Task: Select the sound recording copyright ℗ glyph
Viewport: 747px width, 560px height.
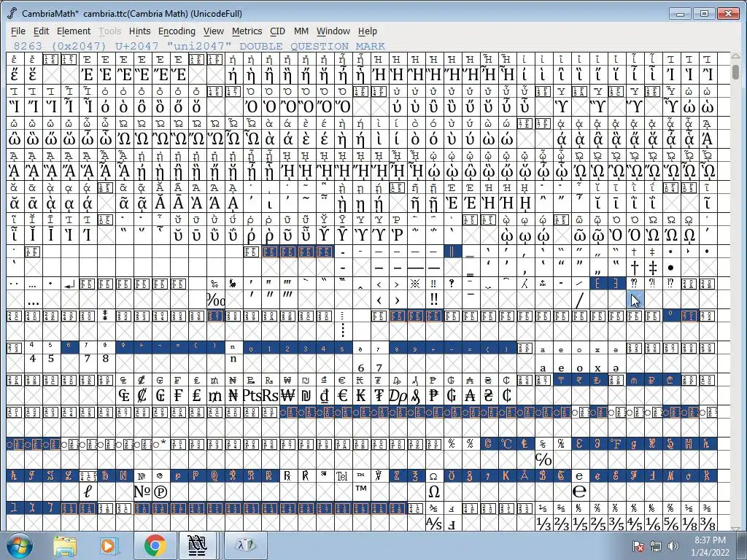Action: click(x=160, y=491)
